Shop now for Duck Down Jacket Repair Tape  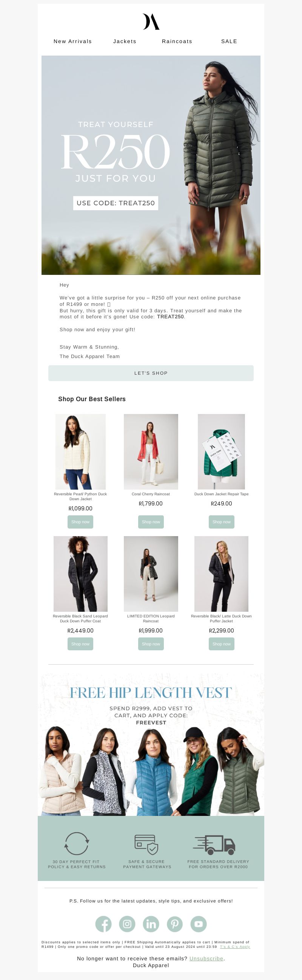coord(222,522)
